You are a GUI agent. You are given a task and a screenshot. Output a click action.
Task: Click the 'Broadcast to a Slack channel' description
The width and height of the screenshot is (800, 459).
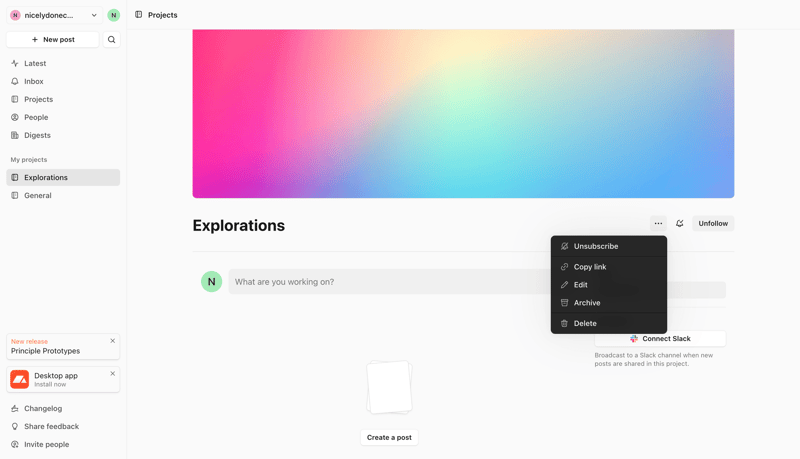coord(654,360)
